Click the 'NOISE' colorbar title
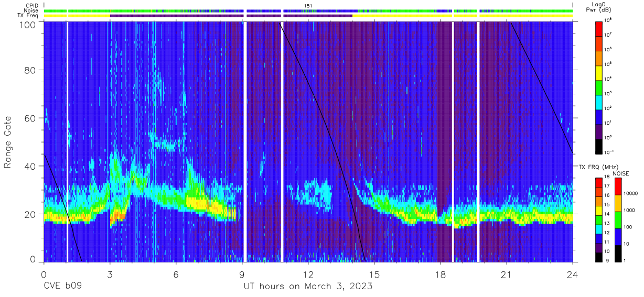This screenshot has height=297, width=644. [x=620, y=173]
